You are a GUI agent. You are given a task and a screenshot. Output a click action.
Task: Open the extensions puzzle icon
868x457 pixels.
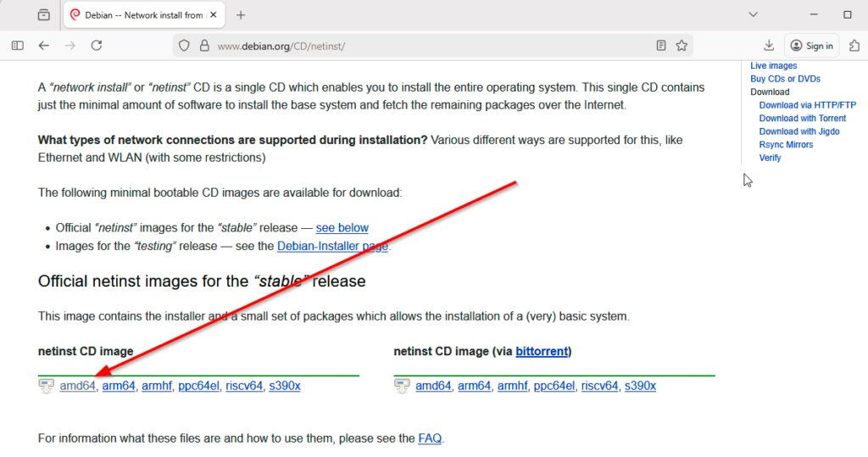[x=854, y=46]
